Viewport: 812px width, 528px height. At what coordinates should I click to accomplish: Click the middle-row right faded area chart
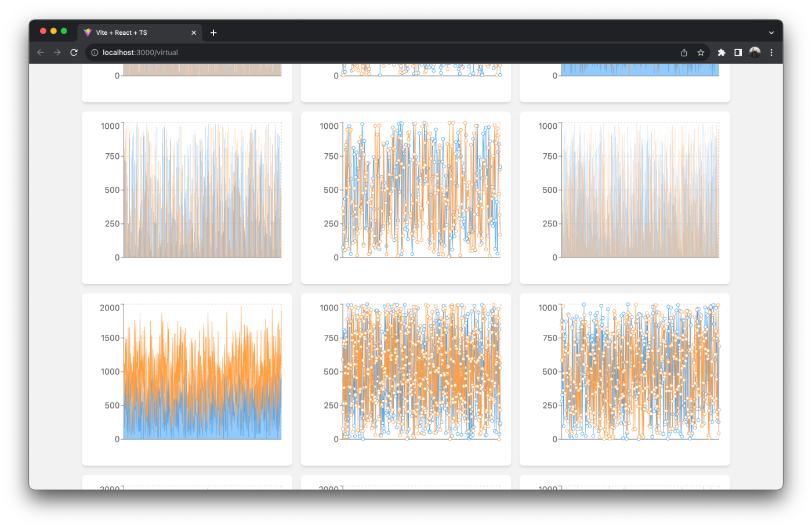coord(625,198)
